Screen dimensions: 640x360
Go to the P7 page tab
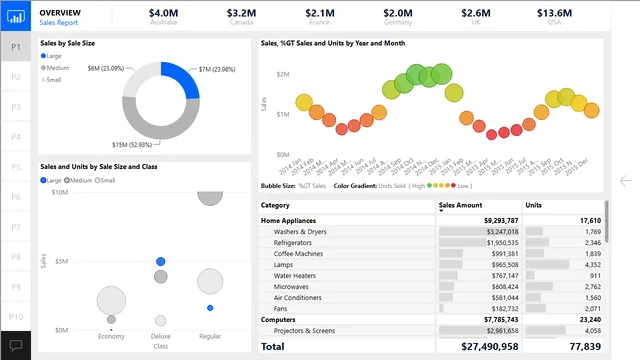coord(16,227)
